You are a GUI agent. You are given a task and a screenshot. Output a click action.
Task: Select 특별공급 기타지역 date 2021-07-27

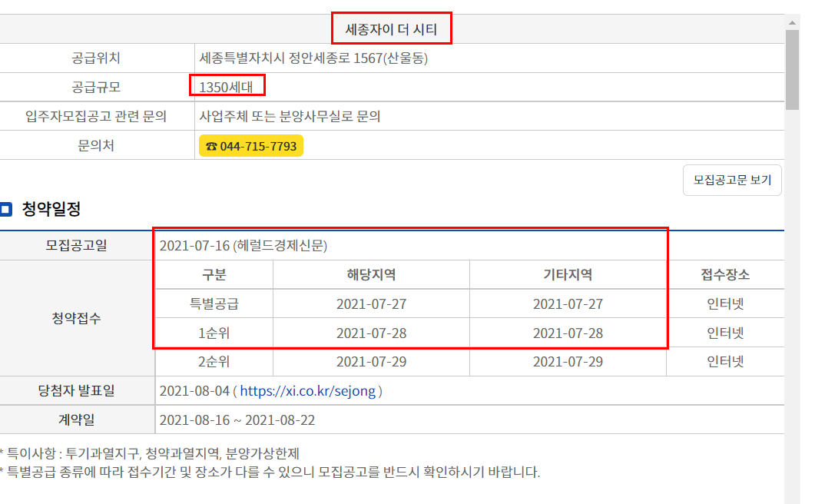(568, 303)
